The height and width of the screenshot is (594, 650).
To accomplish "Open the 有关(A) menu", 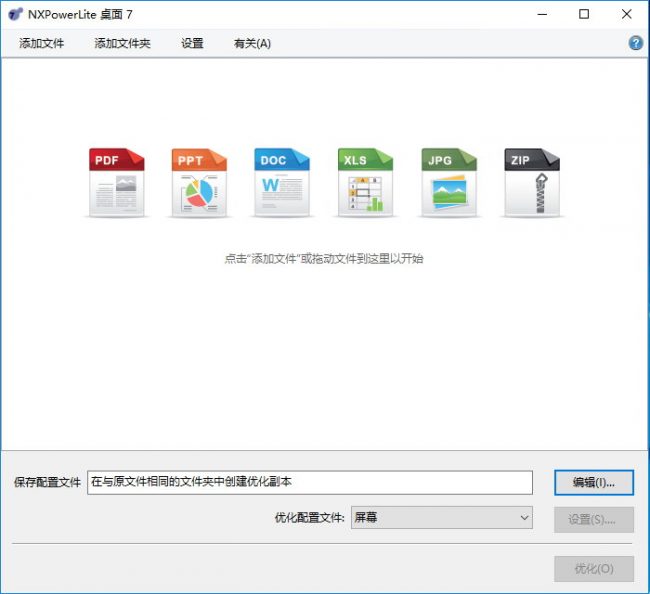I will pos(252,43).
